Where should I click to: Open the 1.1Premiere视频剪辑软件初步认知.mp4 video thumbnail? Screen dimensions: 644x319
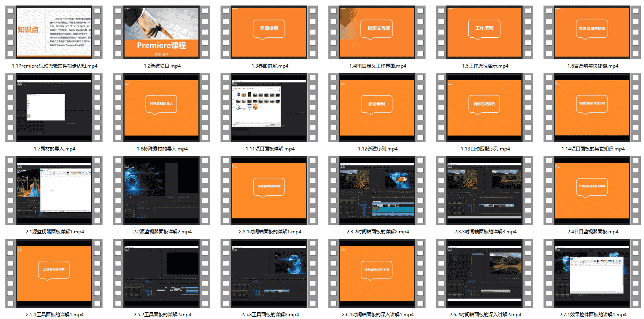(x=54, y=33)
